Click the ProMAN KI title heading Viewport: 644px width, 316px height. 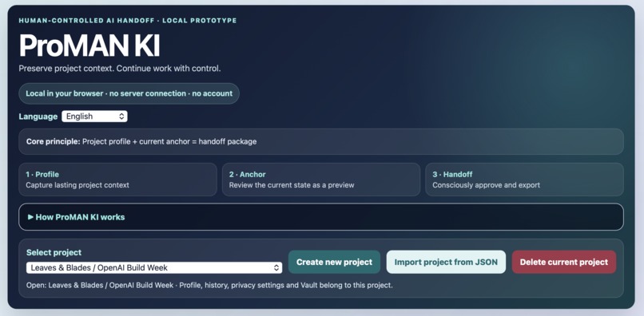point(89,45)
